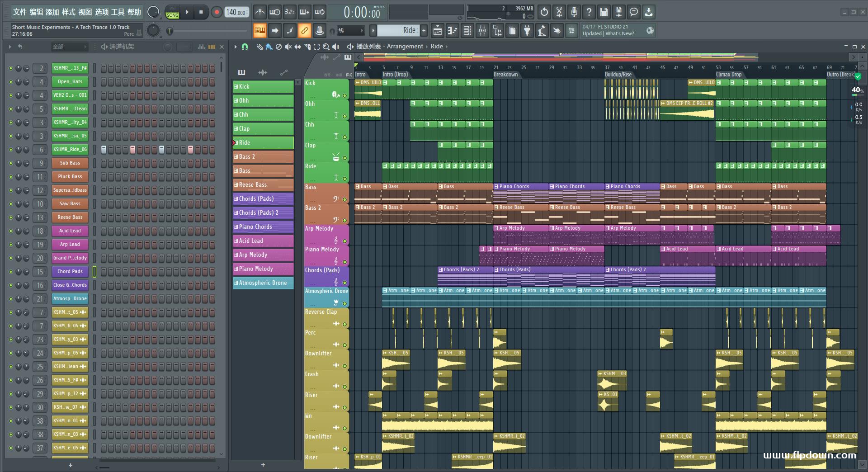
Task: Open the 文件 menu
Action: tap(20, 12)
